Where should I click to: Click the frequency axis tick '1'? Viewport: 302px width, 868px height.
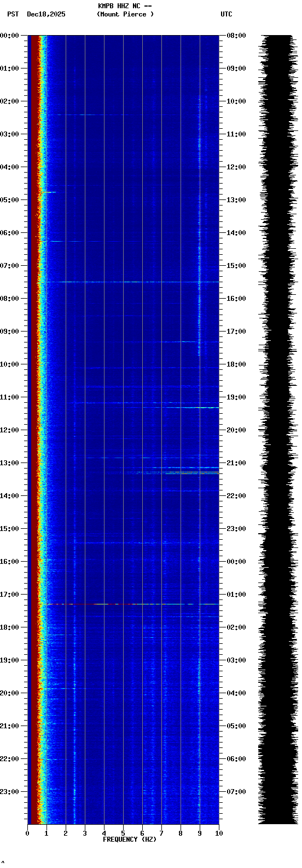pyautogui.click(x=47, y=833)
